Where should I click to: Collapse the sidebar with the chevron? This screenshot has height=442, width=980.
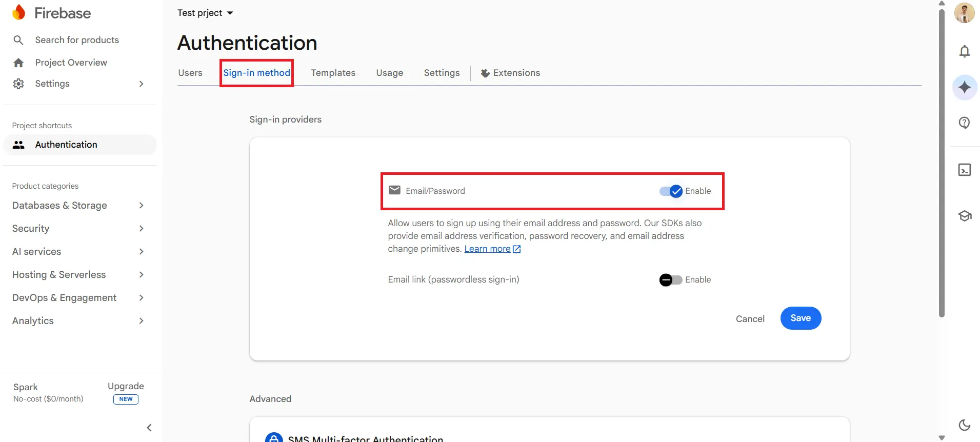[x=149, y=428]
